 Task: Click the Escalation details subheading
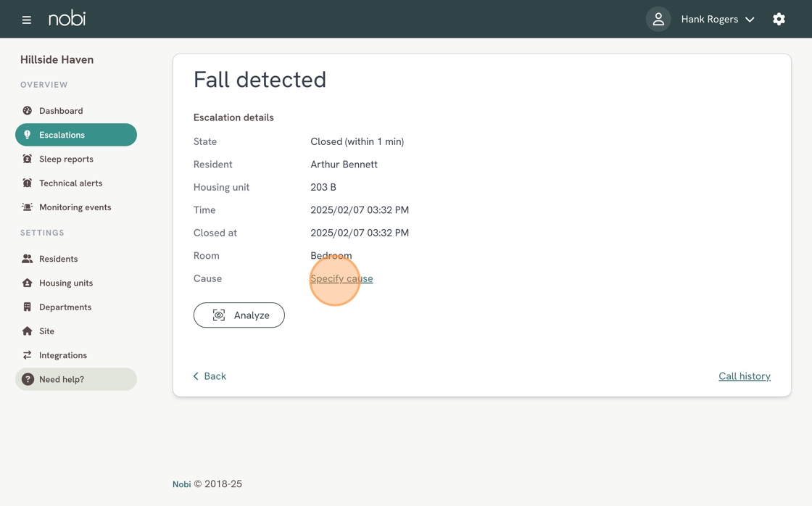pos(233,117)
